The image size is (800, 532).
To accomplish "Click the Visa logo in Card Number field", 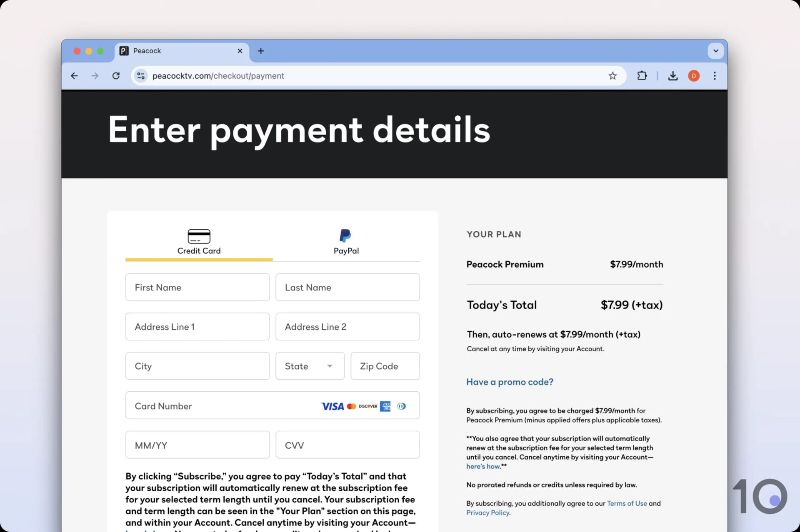I will 332,406.
